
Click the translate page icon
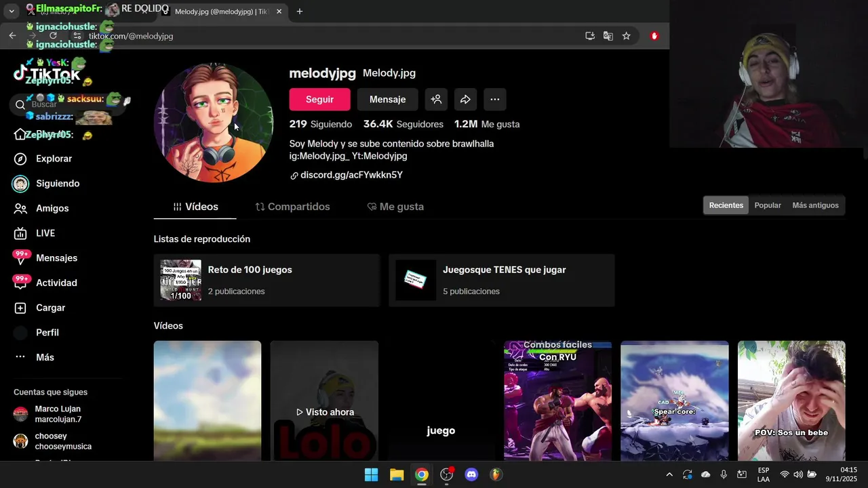(608, 36)
